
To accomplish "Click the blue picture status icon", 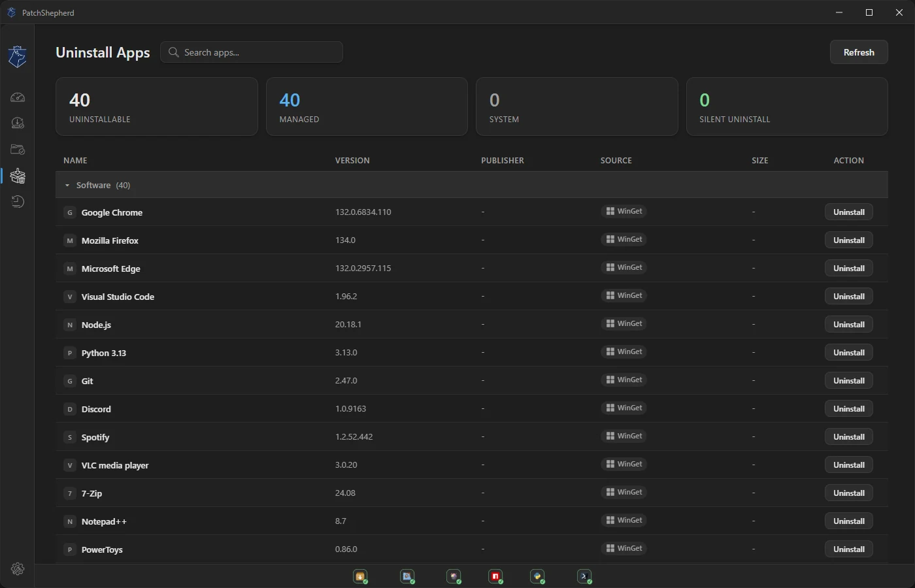I will [x=407, y=576].
